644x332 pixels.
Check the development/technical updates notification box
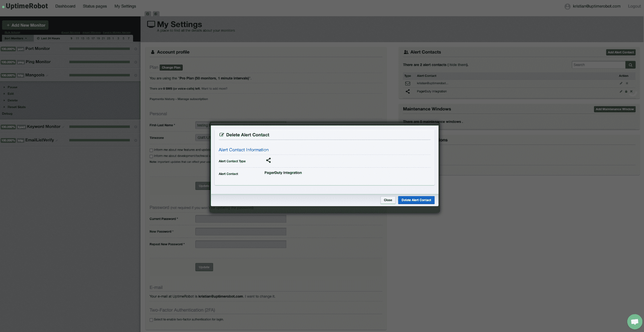pos(151,156)
